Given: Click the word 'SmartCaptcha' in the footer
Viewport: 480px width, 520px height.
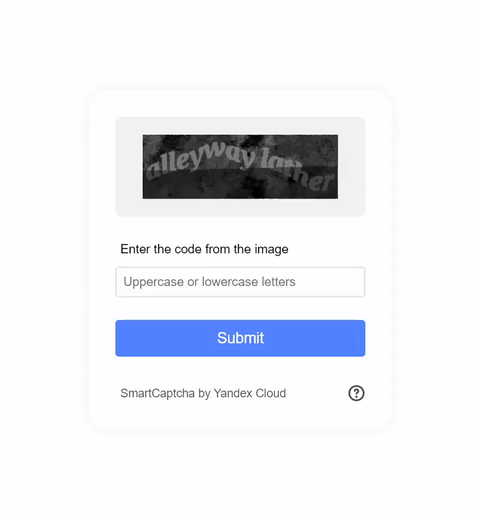Looking at the screenshot, I should coord(157,393).
